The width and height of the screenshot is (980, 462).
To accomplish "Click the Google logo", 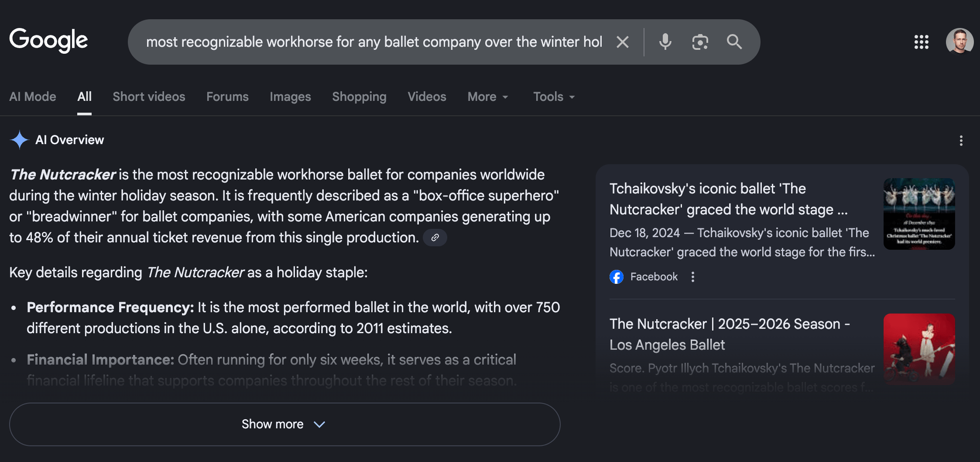I will pos(49,41).
